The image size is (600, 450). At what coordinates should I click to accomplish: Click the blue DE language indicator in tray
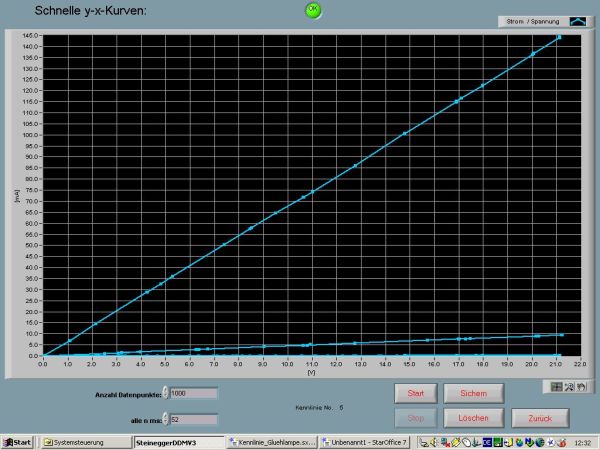487,443
